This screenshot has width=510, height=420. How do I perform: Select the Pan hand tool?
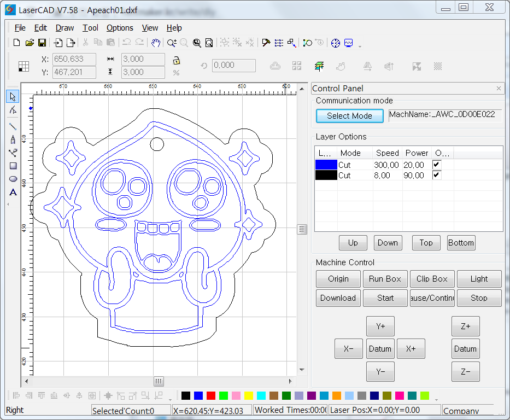click(156, 43)
